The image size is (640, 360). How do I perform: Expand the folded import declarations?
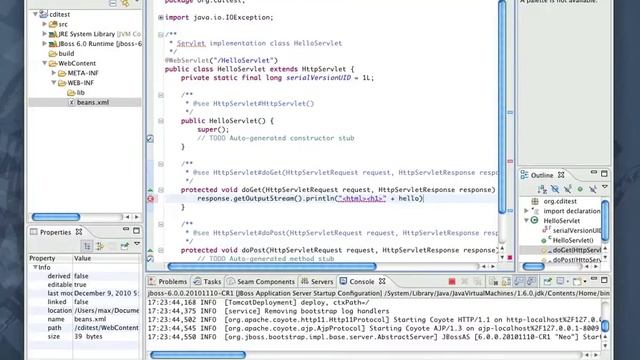161,18
